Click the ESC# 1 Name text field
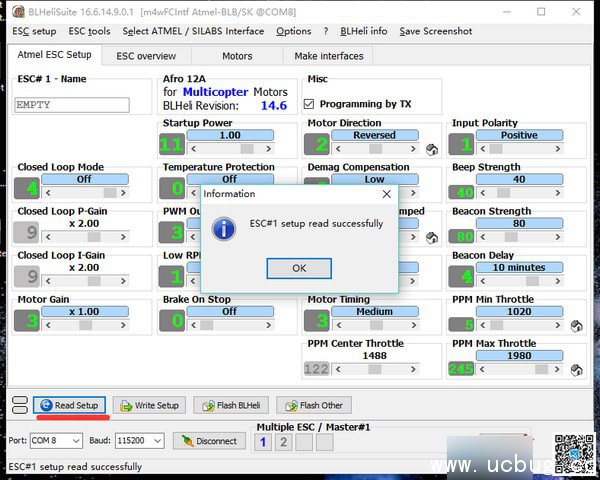 click(72, 104)
